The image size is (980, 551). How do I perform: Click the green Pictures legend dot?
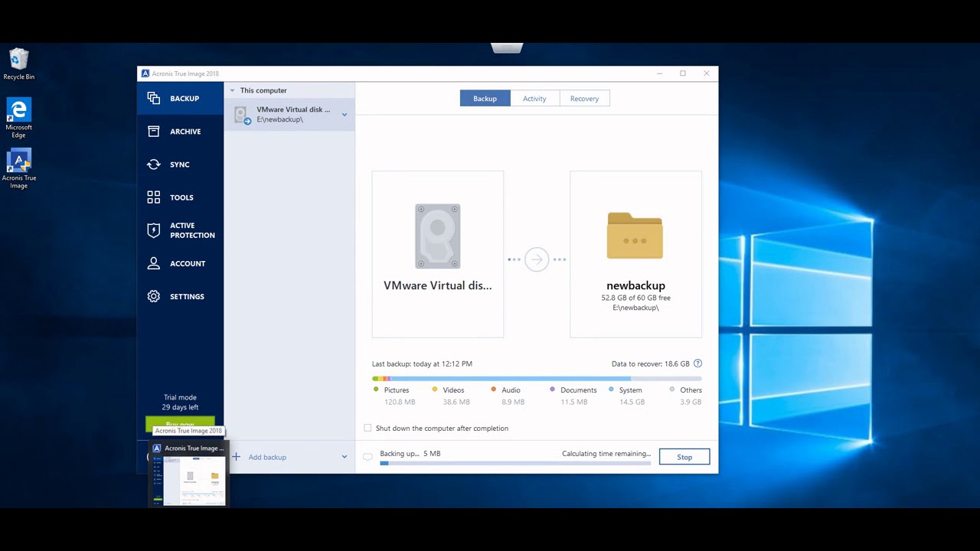pyautogui.click(x=376, y=390)
